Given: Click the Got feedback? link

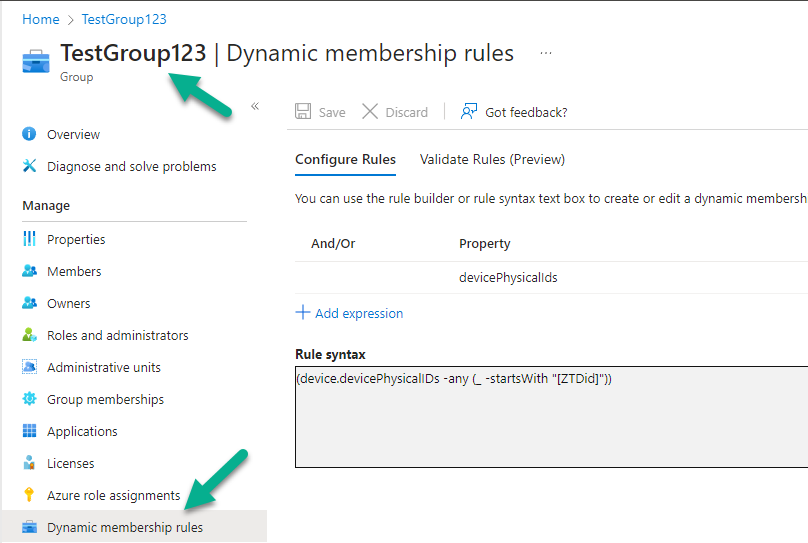Looking at the screenshot, I should 526,112.
